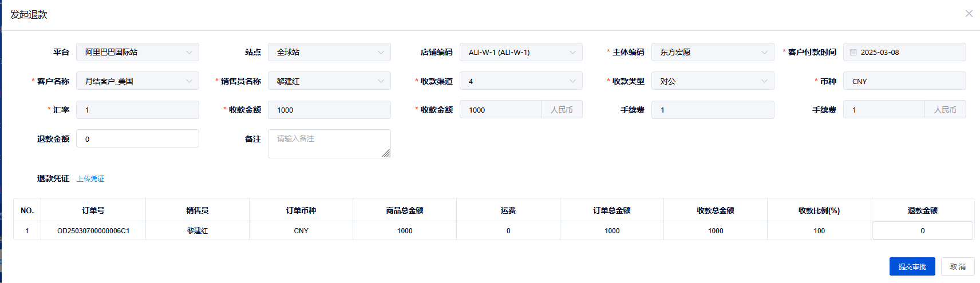980x283 pixels.
Task: Click order number OD25030700000006C1 cell
Action: [93, 231]
